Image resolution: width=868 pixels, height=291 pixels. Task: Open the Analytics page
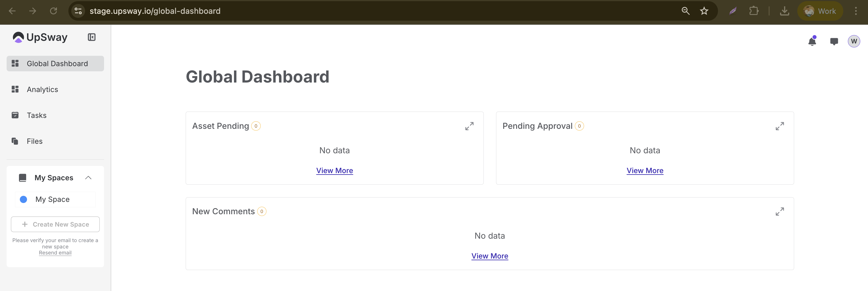tap(43, 89)
